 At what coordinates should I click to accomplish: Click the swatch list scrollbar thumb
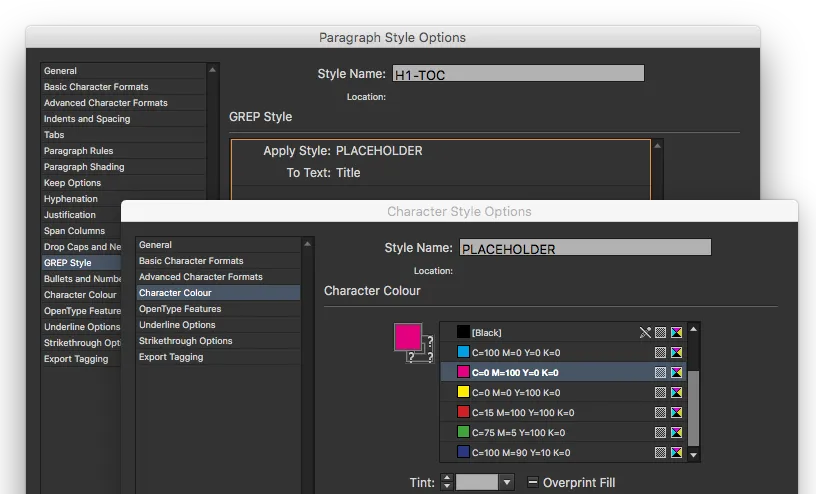click(x=693, y=408)
